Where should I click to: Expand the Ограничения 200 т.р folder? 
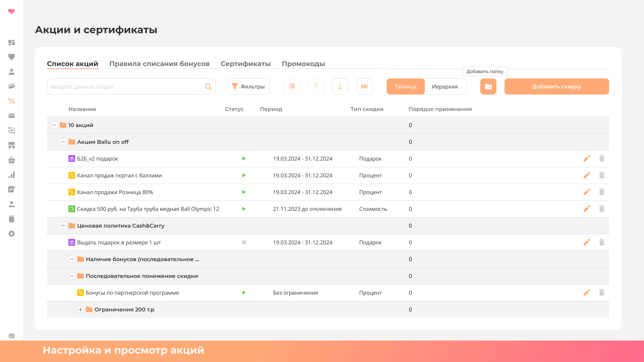(x=80, y=309)
